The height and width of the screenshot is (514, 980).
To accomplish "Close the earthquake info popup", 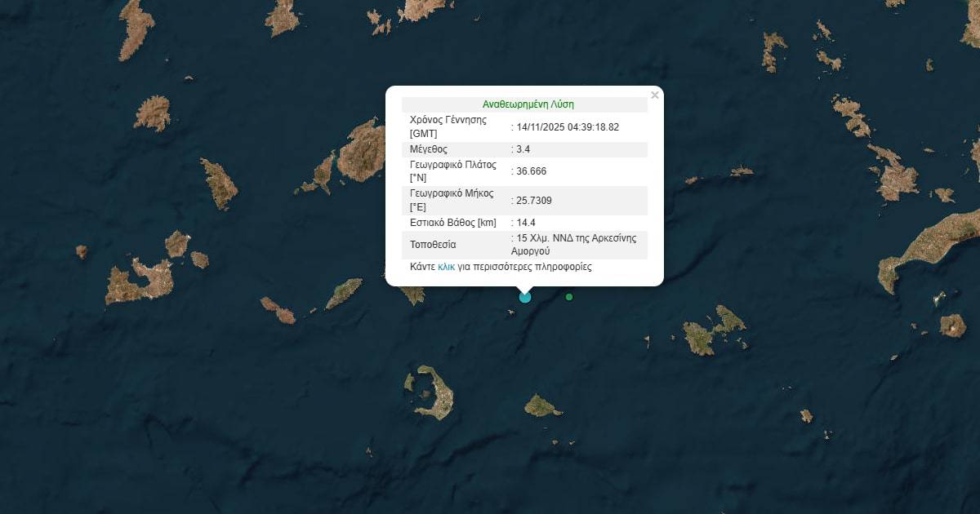I will coord(654,95).
